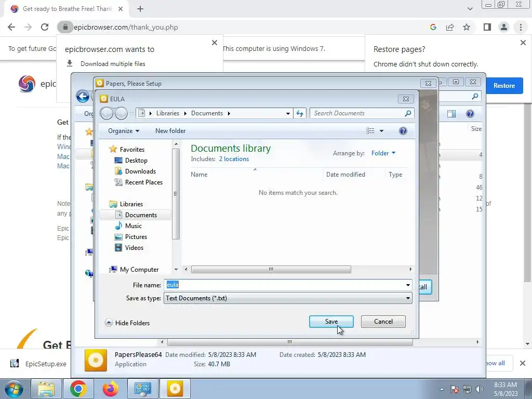
Task: Click Chrome back navigation arrow
Action: click(11, 27)
